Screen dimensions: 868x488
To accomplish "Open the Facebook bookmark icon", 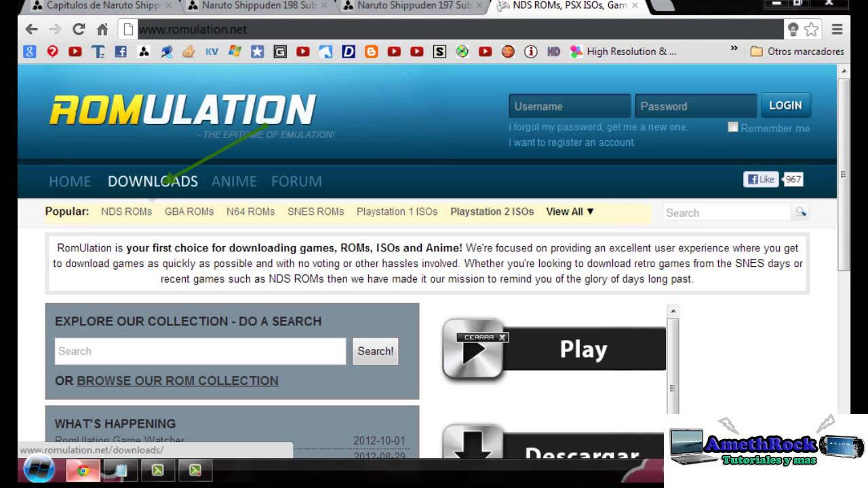I will click(x=121, y=52).
